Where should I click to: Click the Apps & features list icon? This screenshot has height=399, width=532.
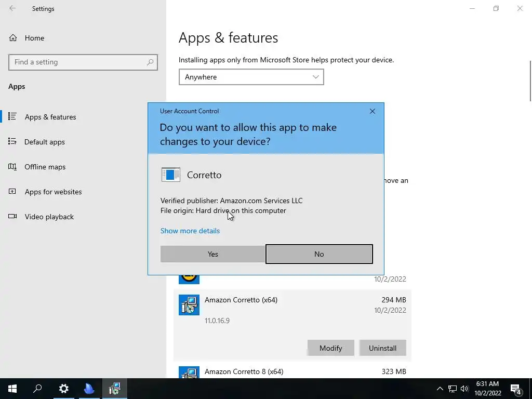pos(12,116)
